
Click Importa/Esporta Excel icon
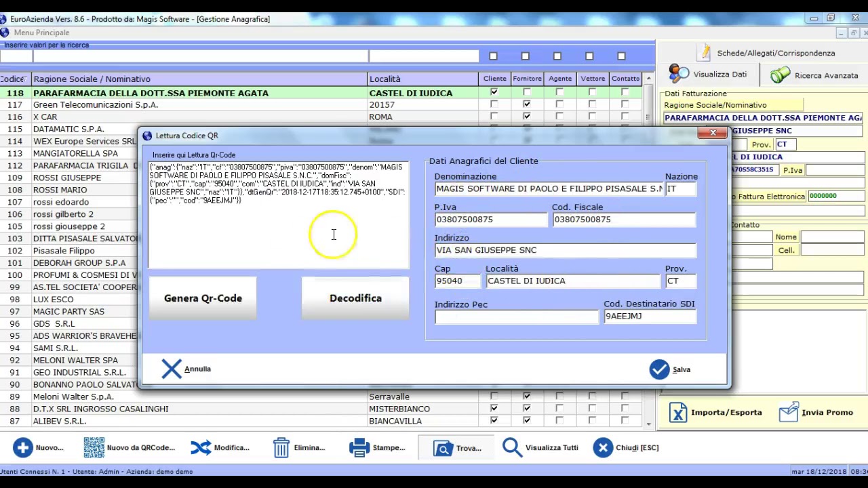[x=678, y=412]
